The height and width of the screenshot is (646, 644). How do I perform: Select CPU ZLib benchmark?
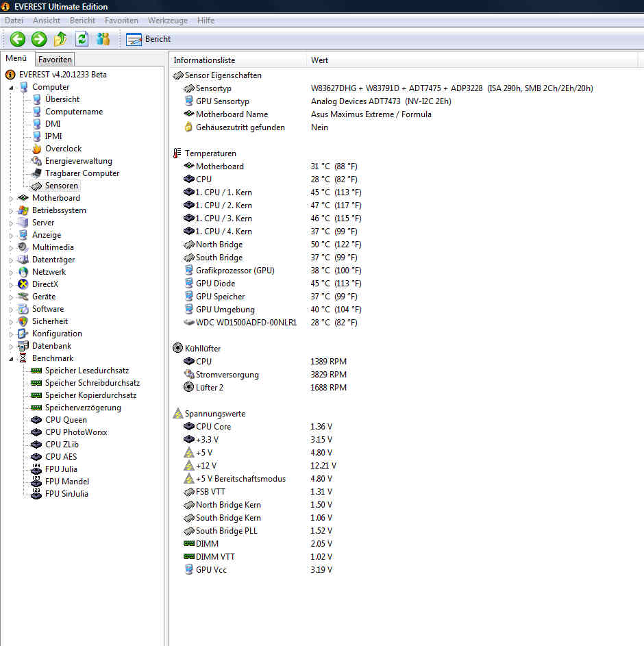click(x=62, y=445)
